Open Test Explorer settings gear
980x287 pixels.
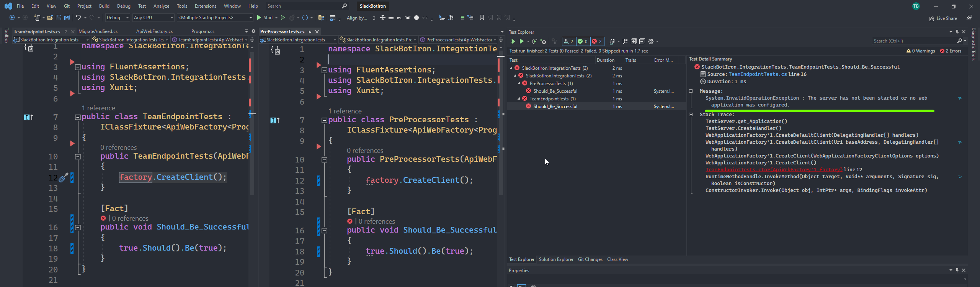pos(651,41)
